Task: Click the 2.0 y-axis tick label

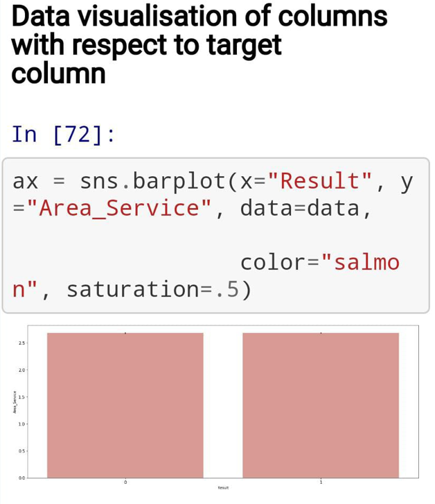Action: point(21,370)
